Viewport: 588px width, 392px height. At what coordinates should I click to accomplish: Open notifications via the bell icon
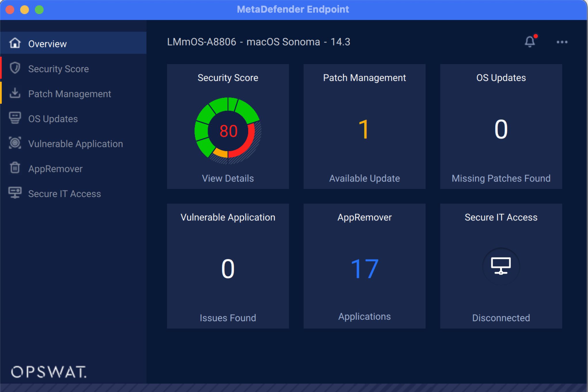tap(530, 42)
